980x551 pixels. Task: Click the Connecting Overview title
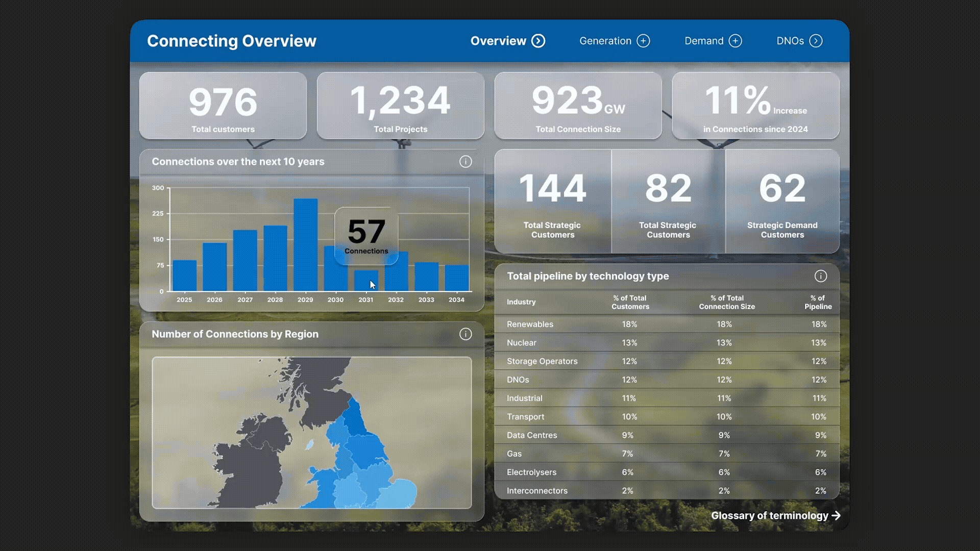232,41
